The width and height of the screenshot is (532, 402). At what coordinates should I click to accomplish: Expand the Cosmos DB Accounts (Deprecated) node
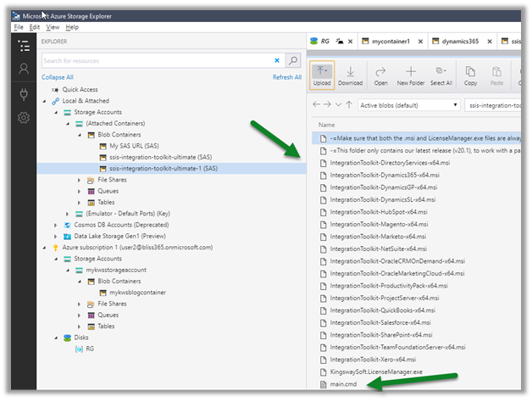pyautogui.click(x=56, y=225)
